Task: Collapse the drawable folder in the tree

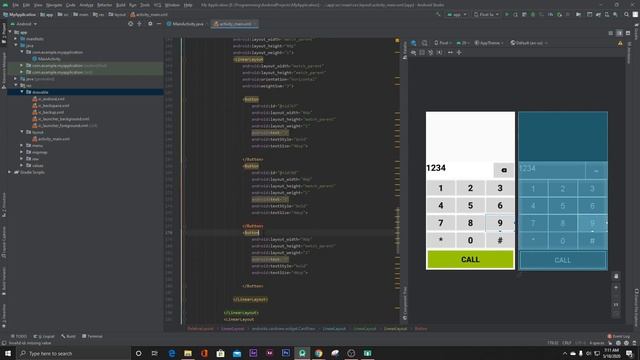Action: coord(22,92)
